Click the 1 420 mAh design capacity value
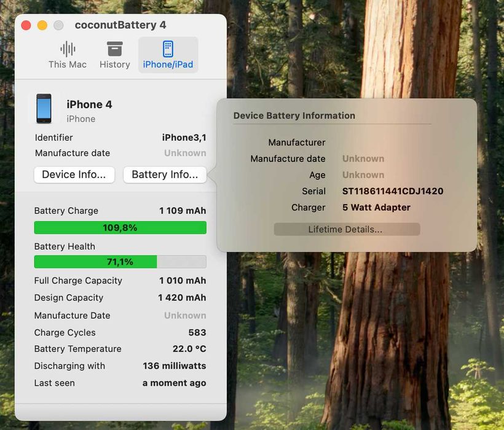This screenshot has height=430, width=504. (182, 298)
